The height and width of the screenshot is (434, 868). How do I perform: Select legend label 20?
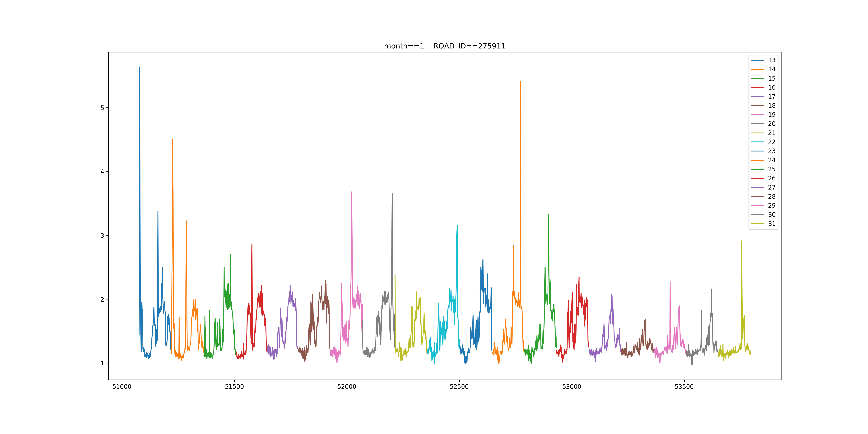pyautogui.click(x=772, y=124)
